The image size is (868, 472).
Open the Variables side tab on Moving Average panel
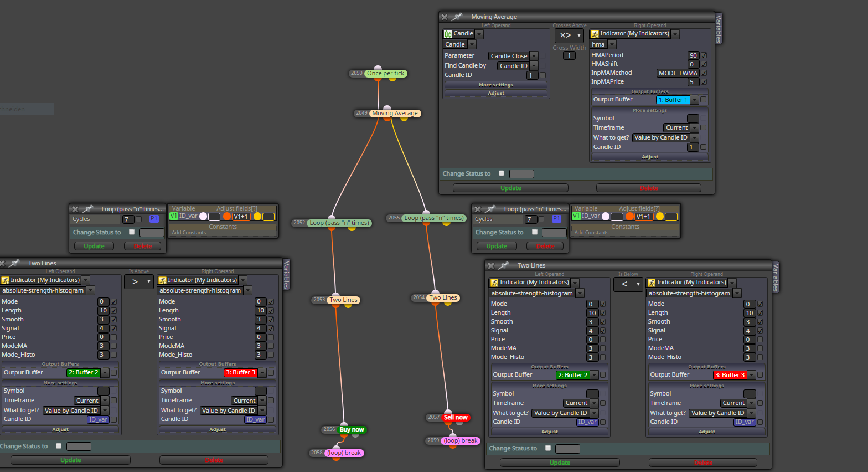pos(719,29)
